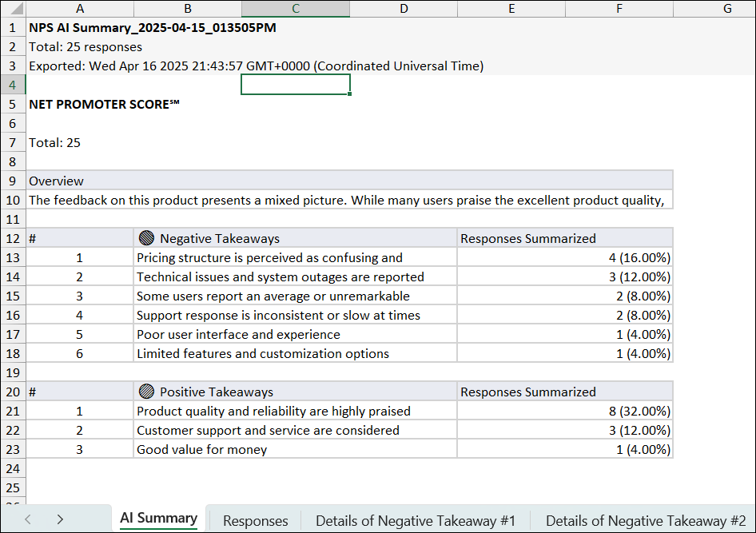Viewport: 756px width, 533px height.
Task: Select column C header
Action: (296, 9)
